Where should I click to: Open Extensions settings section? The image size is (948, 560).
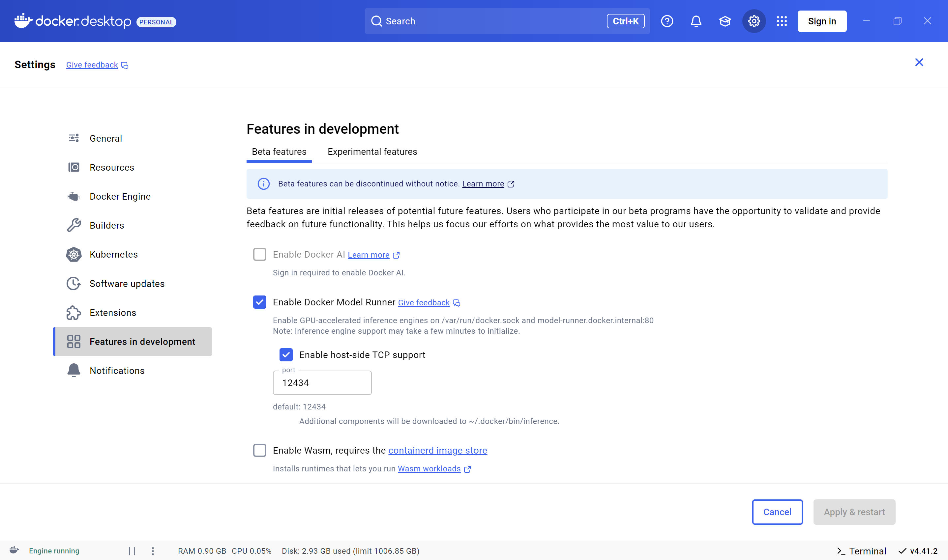click(x=133, y=313)
